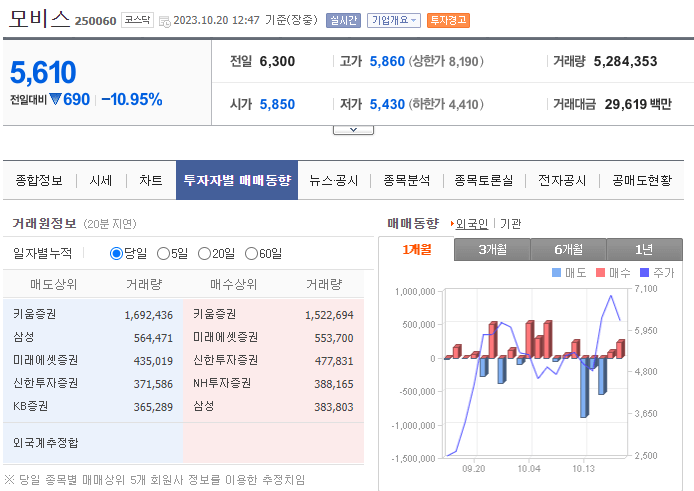Click 미래에셋증권 in the sell column
694x491 pixels.
click(x=46, y=360)
